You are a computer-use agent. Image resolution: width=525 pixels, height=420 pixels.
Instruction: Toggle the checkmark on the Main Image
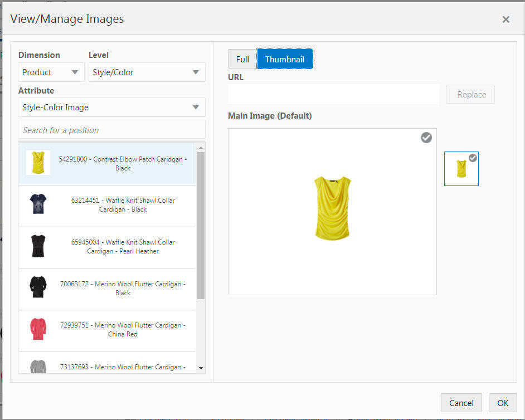(426, 137)
